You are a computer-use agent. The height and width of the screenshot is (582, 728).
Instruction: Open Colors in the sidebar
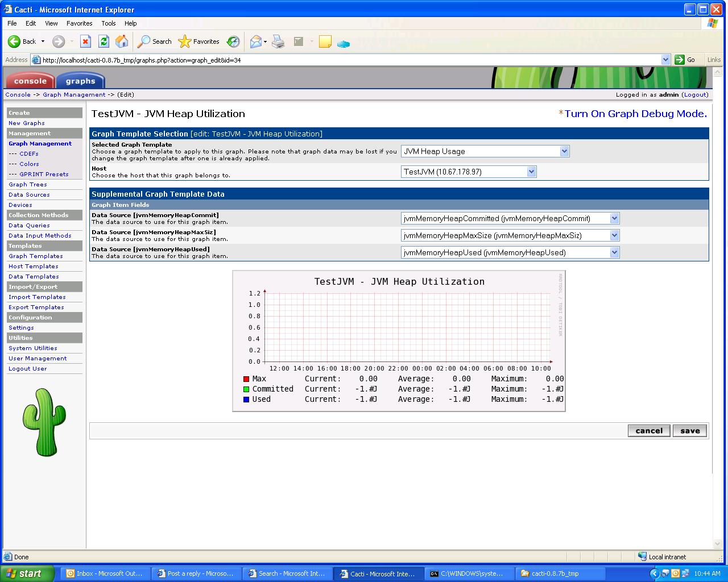(x=29, y=164)
